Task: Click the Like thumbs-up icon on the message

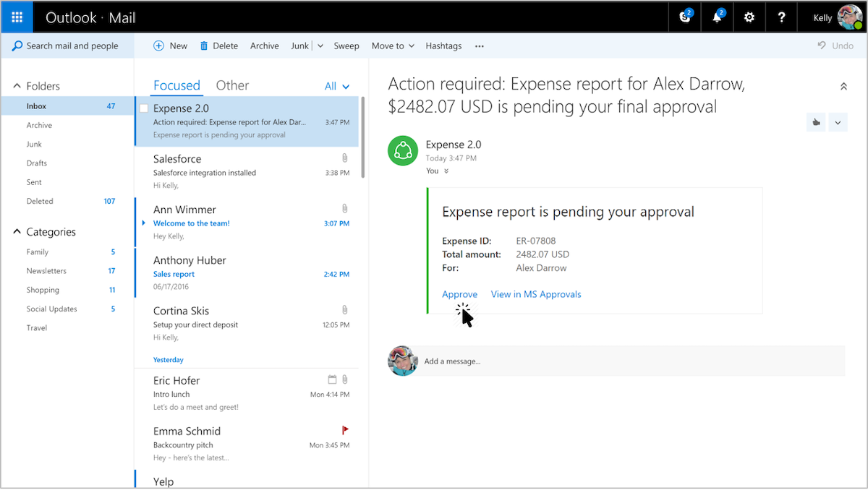Action: coord(816,122)
